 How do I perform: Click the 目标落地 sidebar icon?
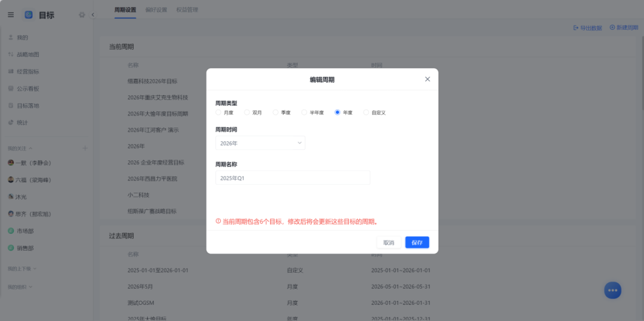click(11, 106)
